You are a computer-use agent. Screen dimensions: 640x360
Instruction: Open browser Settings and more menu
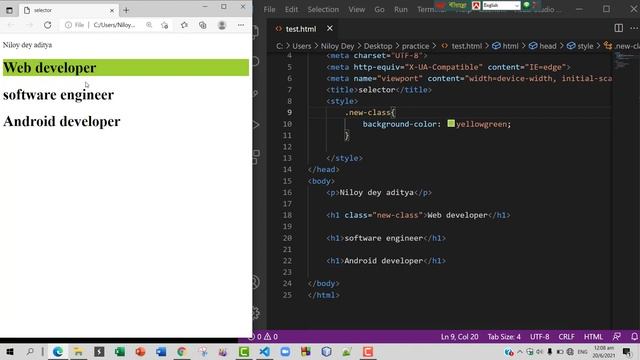pyautogui.click(x=241, y=25)
